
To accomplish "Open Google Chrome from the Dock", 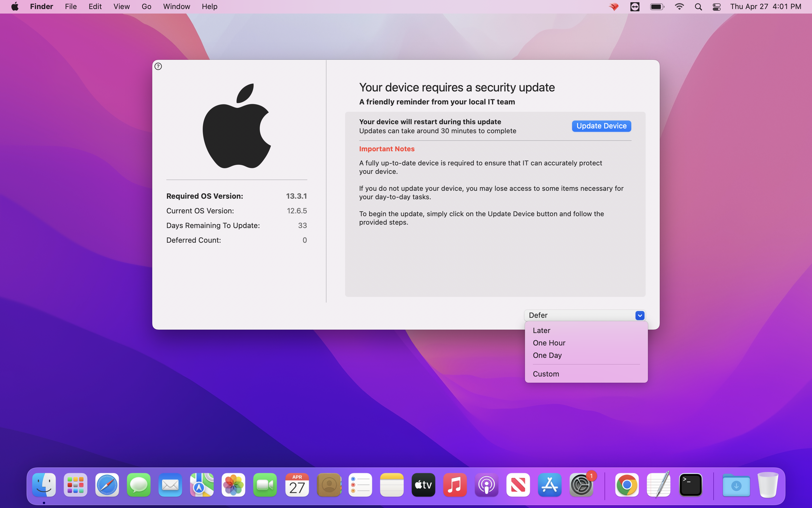I will click(x=627, y=485).
